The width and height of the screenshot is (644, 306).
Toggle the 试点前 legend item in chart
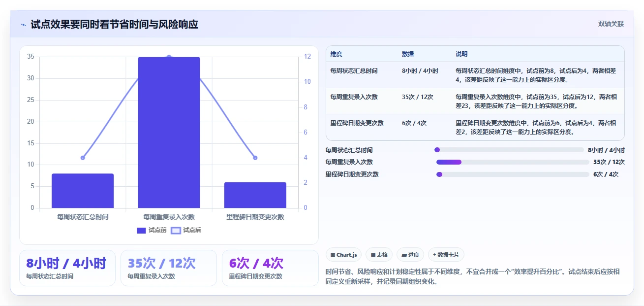pyautogui.click(x=152, y=230)
